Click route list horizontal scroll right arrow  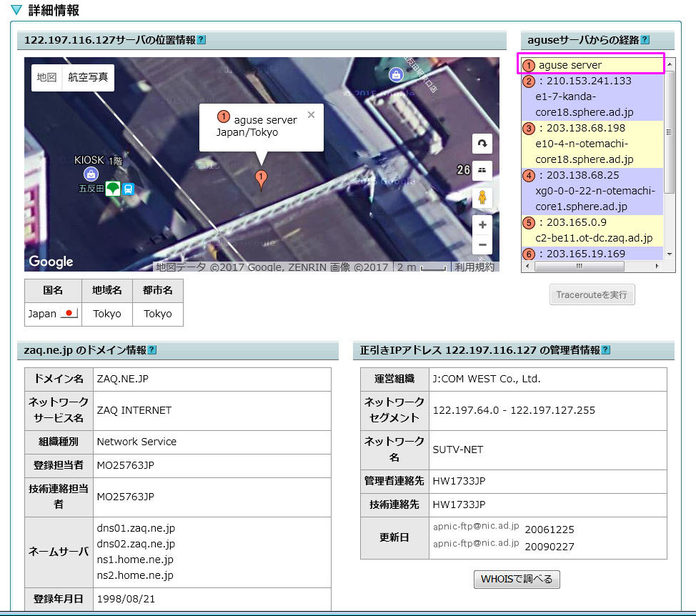pos(657,267)
